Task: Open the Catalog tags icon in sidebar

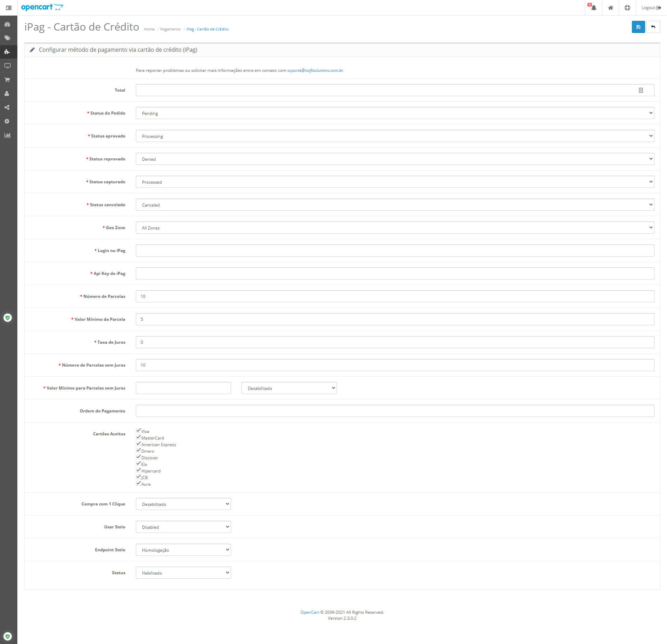Action: (7, 38)
